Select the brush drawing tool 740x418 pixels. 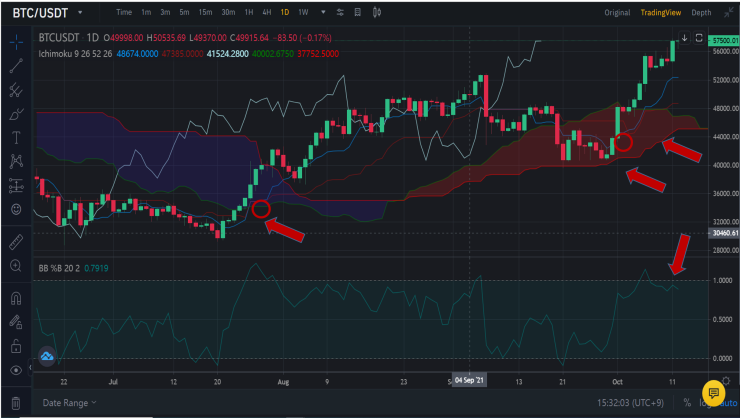click(x=16, y=114)
